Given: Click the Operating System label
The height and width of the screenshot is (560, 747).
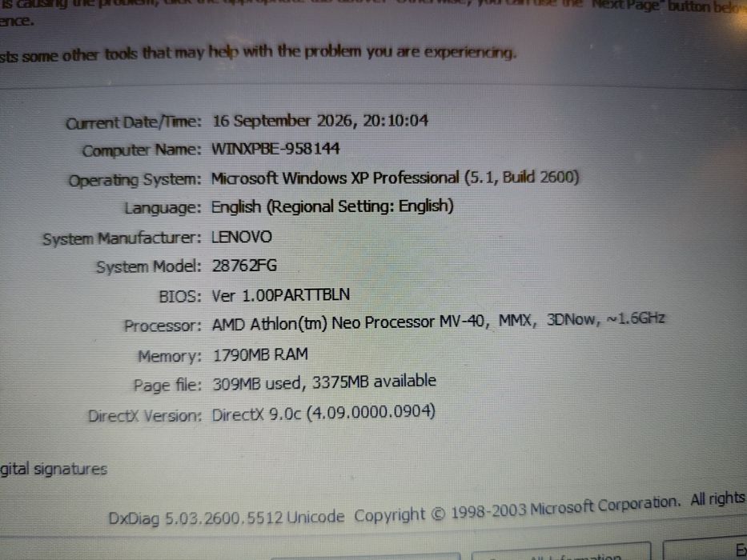Looking at the screenshot, I should [x=135, y=181].
